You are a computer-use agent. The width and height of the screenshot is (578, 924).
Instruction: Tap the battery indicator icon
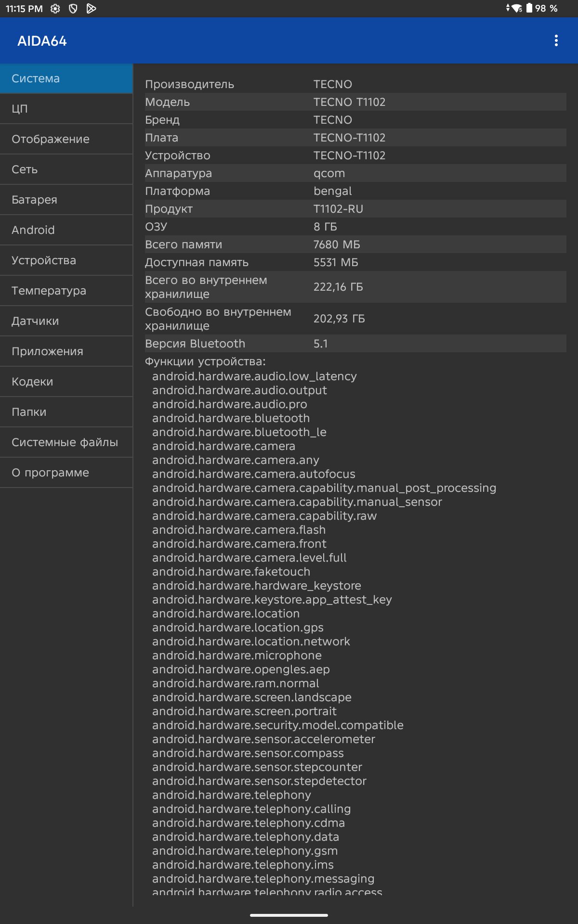click(x=529, y=8)
